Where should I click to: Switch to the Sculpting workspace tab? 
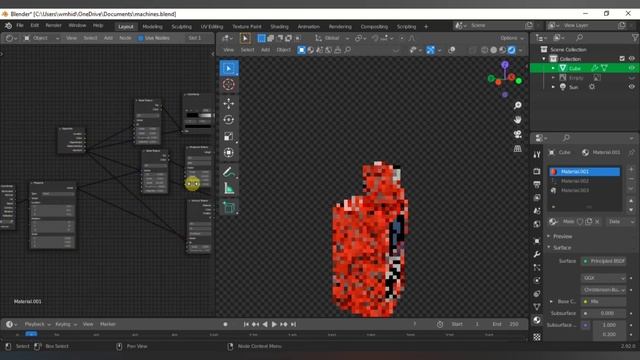pos(181,27)
